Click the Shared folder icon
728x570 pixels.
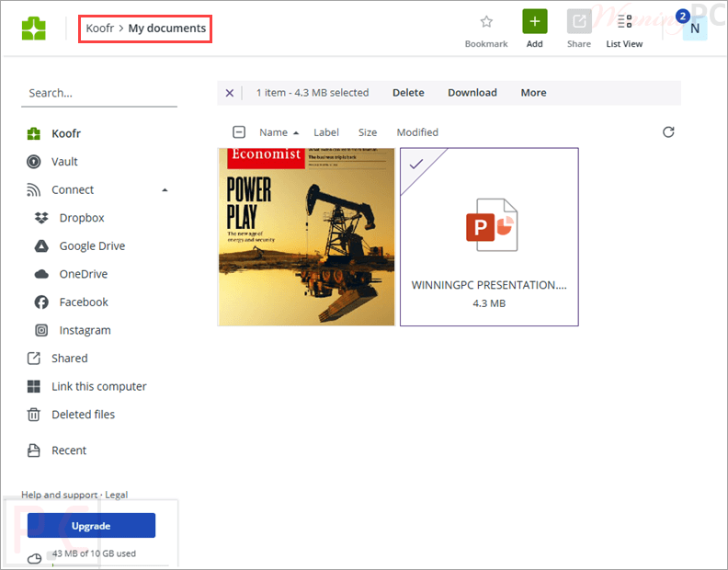click(33, 359)
